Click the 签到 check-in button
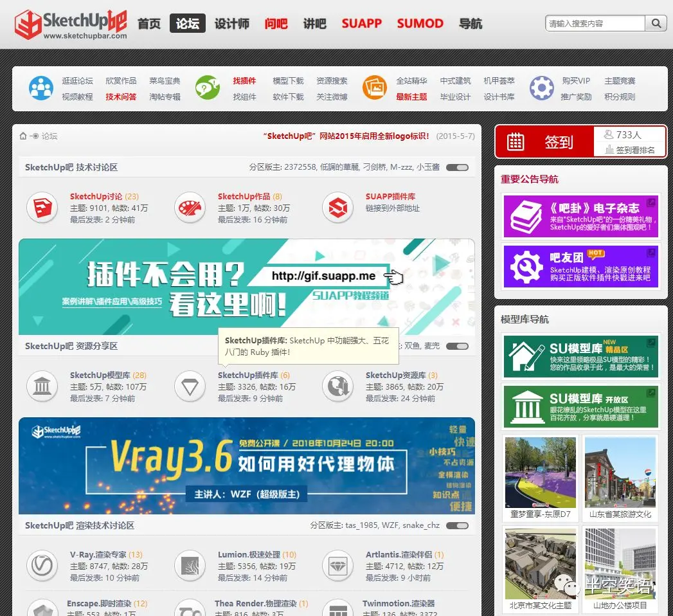The width and height of the screenshot is (673, 616). point(544,141)
